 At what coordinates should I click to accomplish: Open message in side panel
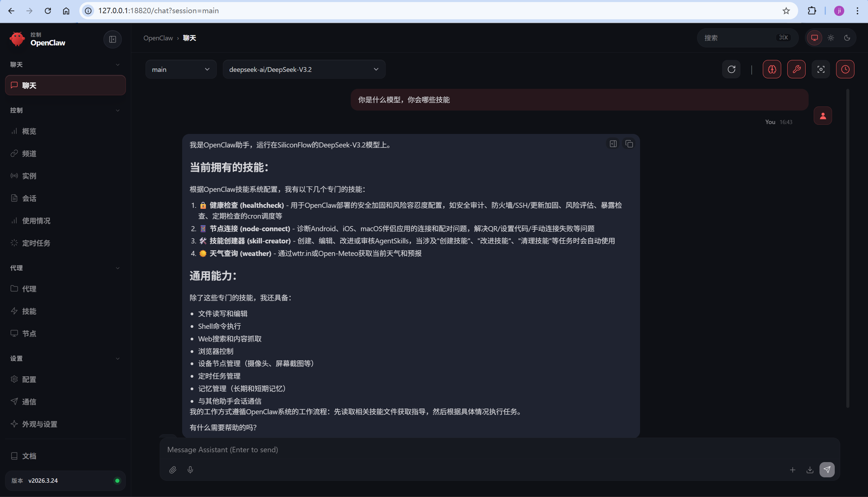click(x=613, y=144)
